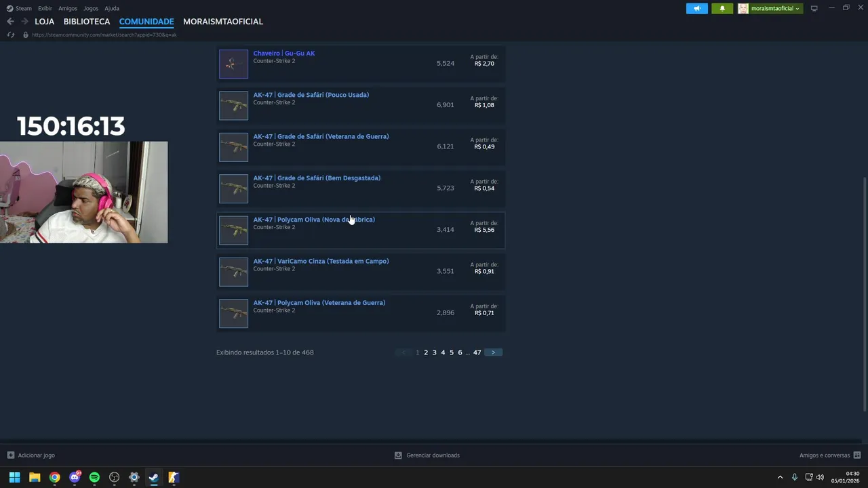Open notifications with the green bell

click(722, 8)
